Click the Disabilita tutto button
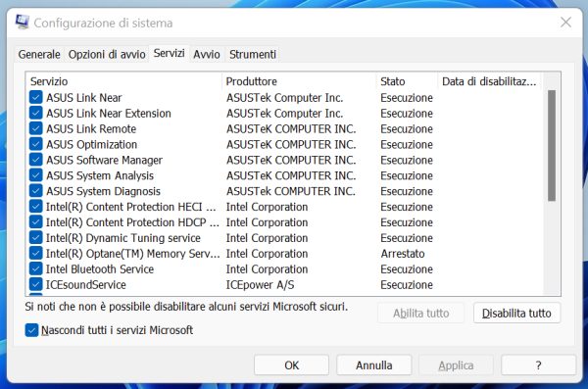588x389 pixels. (516, 313)
